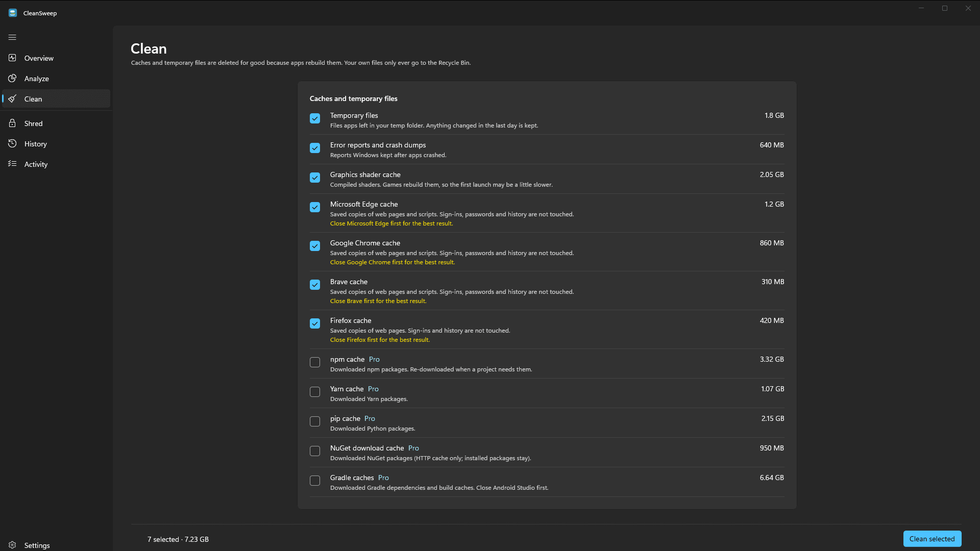This screenshot has height=551, width=980.
Task: Click the 'Caches and temporary files' heading
Action: point(353,98)
